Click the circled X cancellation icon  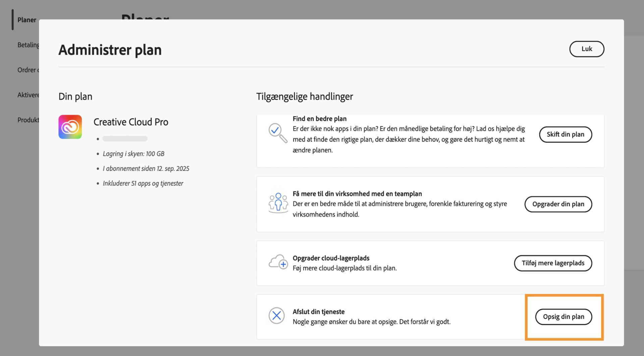point(276,316)
